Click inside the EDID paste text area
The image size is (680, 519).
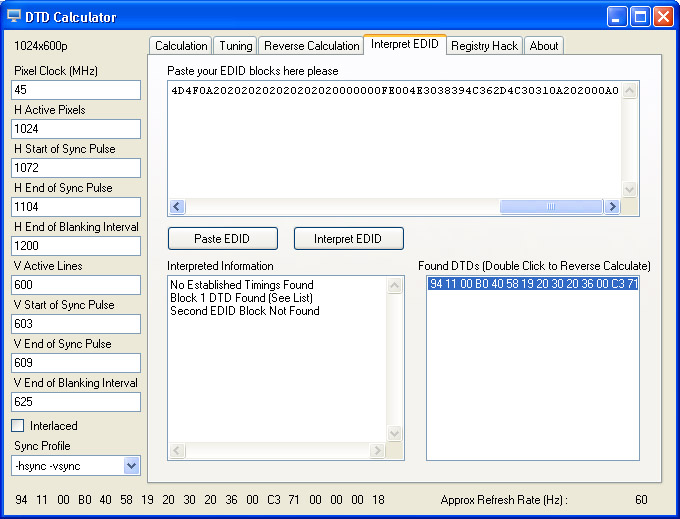395,140
